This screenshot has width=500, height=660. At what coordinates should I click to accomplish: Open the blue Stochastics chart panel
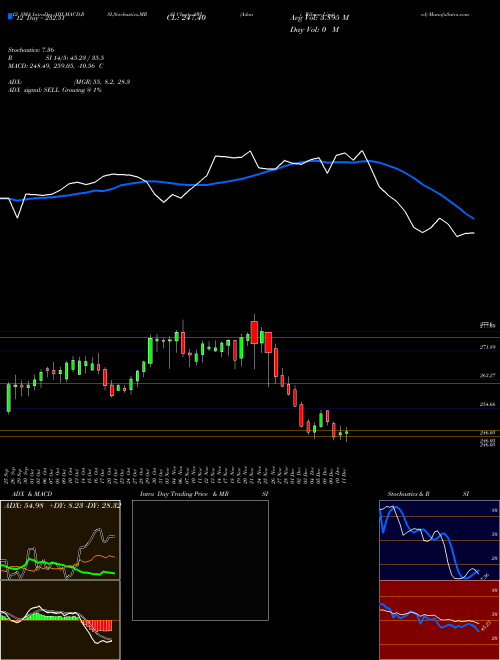pyautogui.click(x=439, y=540)
